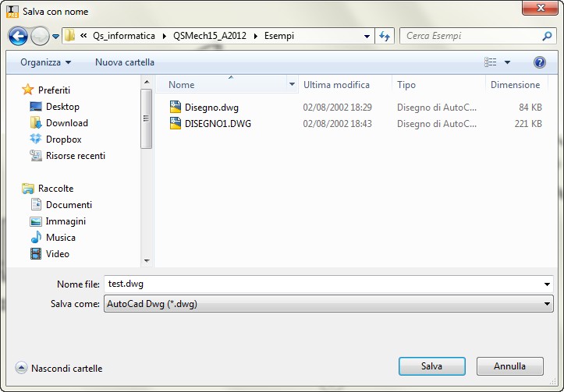
Task: Open the address bar history dropdown
Action: coord(367,37)
